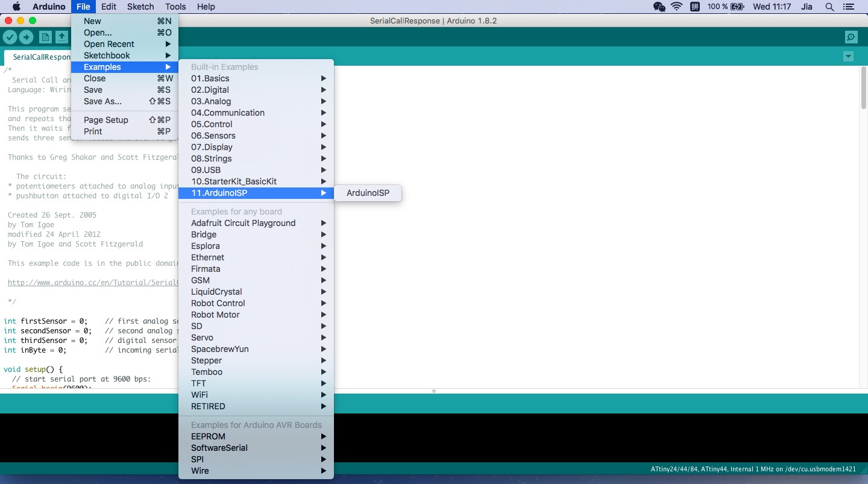Expand the SPI examples
868x484 pixels.
click(256, 459)
